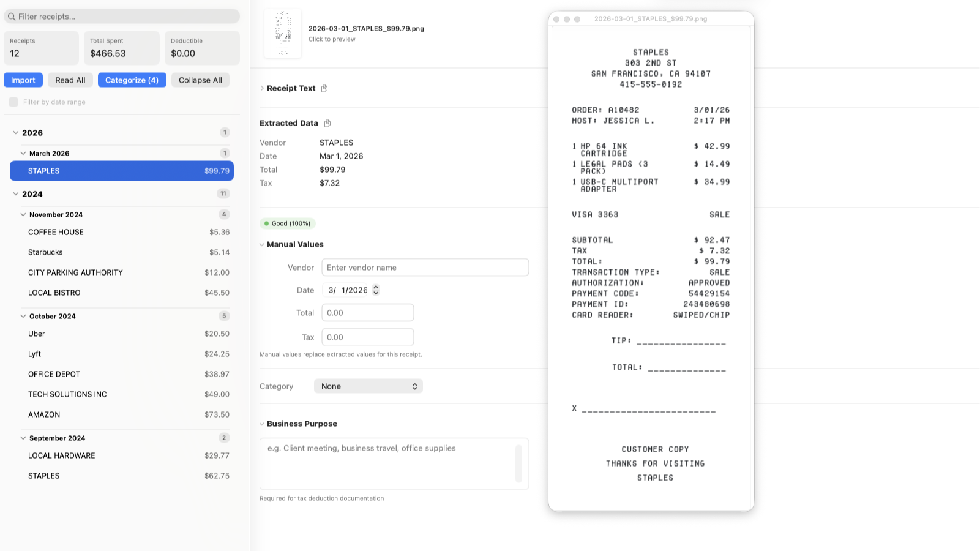Click the magnifier icon in filter receipts field
The width and height of the screenshot is (980, 551).
[13, 16]
